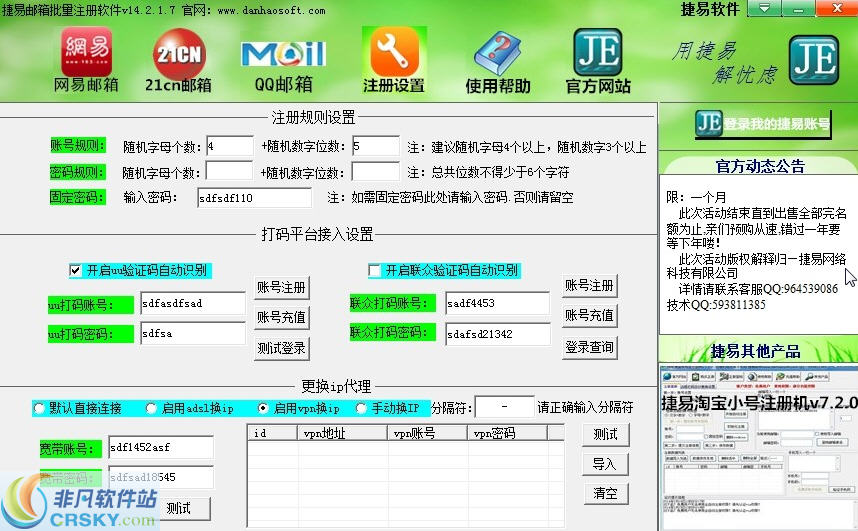Image resolution: width=858 pixels, height=531 pixels.
Task: Open the title bar dropdown arrow button
Action: click(x=764, y=8)
